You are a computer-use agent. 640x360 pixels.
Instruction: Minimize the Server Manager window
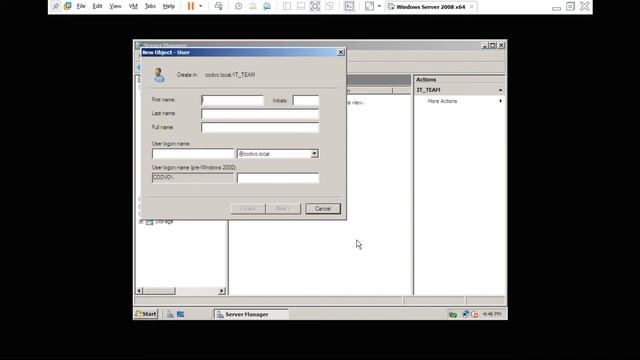coord(485,45)
